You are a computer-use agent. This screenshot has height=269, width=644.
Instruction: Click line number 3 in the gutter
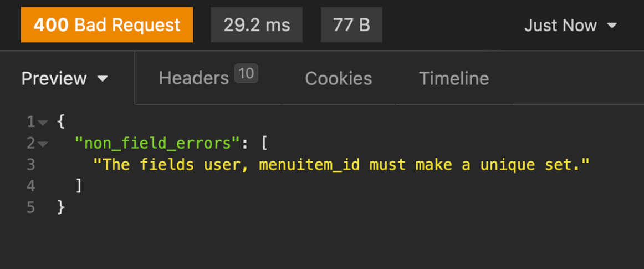[x=30, y=164]
